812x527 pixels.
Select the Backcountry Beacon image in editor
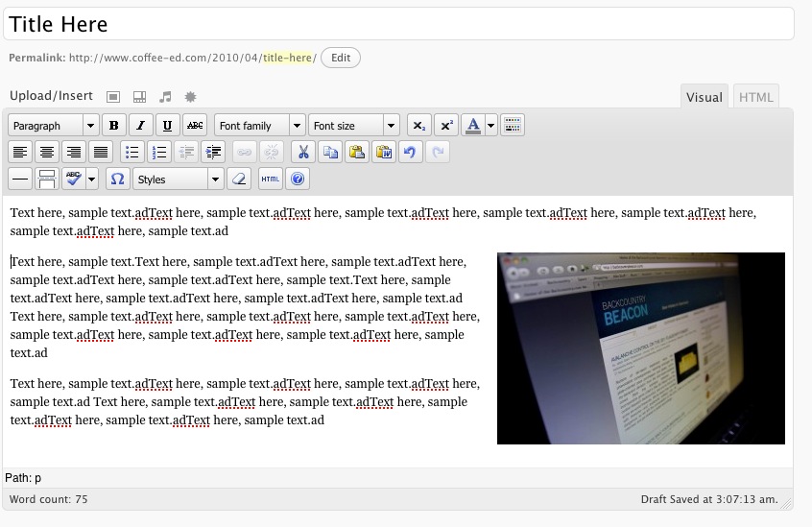(640, 347)
